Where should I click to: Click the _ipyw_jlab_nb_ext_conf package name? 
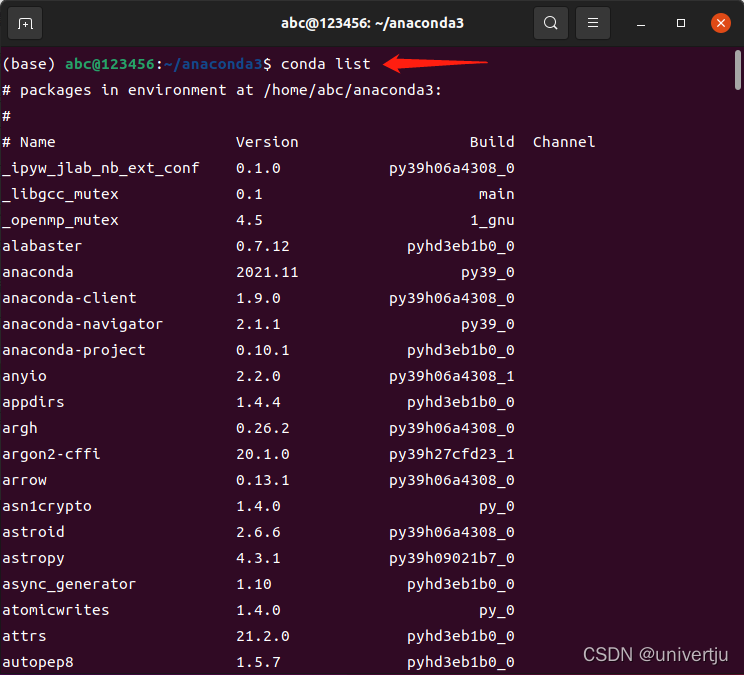(x=101, y=168)
